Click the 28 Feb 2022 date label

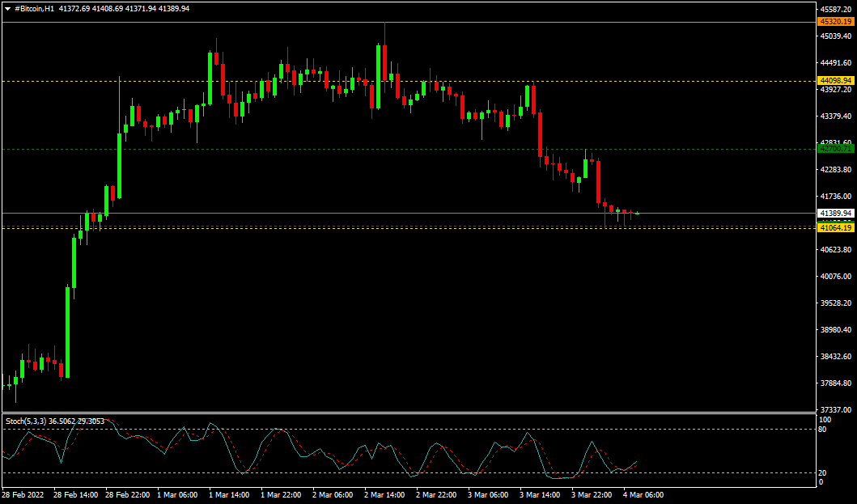click(22, 494)
